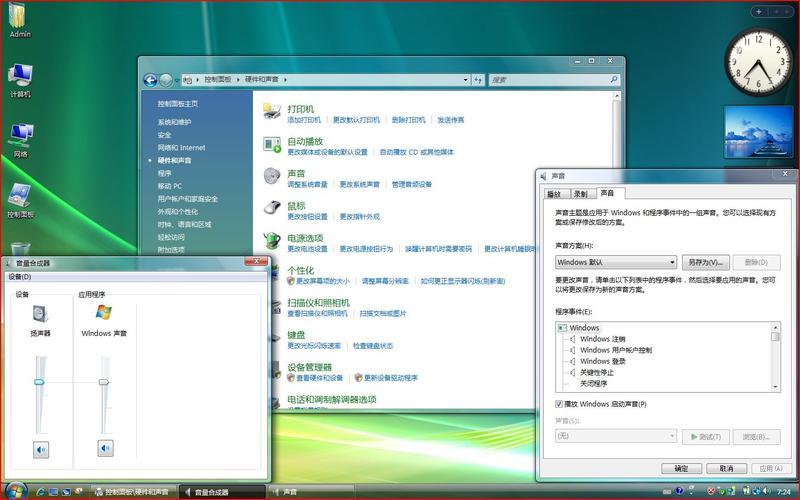The image size is (800, 500).
Task: Click the Windows 声音 volume slider handle
Action: pyautogui.click(x=104, y=382)
